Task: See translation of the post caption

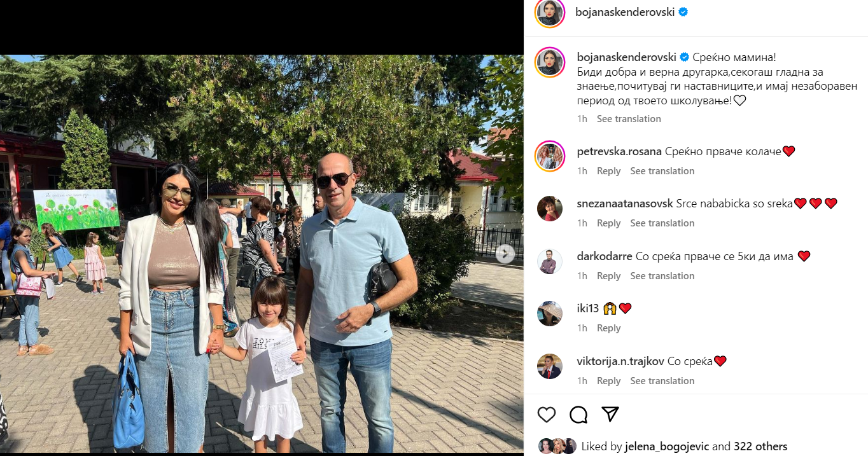Action: [x=629, y=119]
